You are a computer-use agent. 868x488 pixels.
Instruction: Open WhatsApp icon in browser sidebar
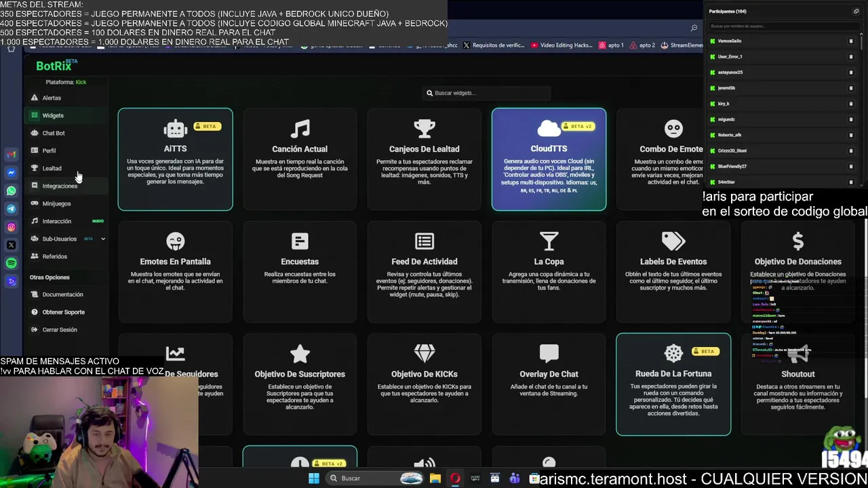coord(11,191)
